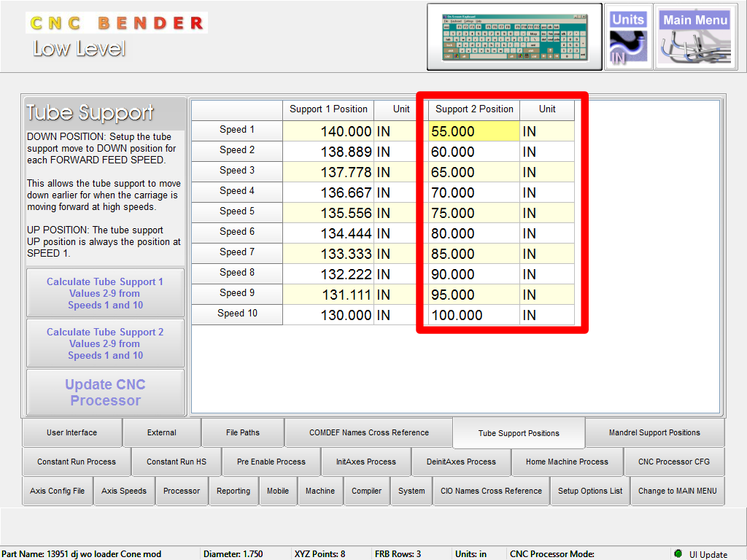This screenshot has width=747, height=560.
Task: Click Update CNC Processor button
Action: [105, 392]
